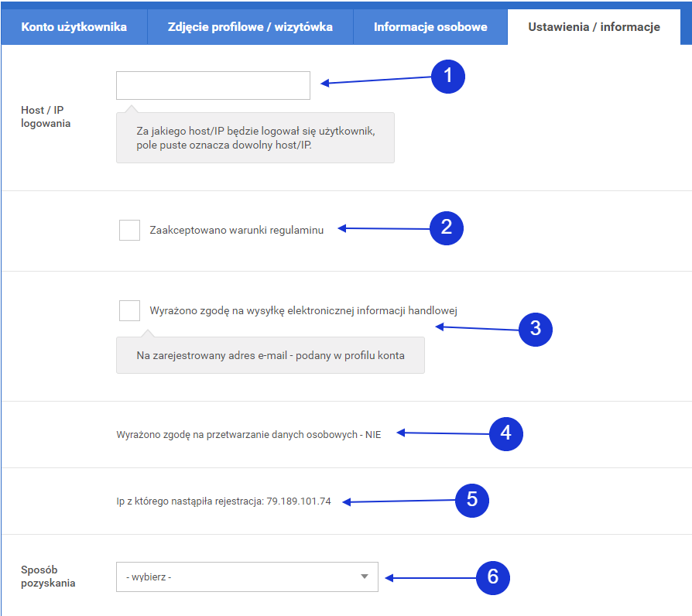The height and width of the screenshot is (616, 692).
Task: Click the blue number 2 marker
Action: tap(446, 228)
